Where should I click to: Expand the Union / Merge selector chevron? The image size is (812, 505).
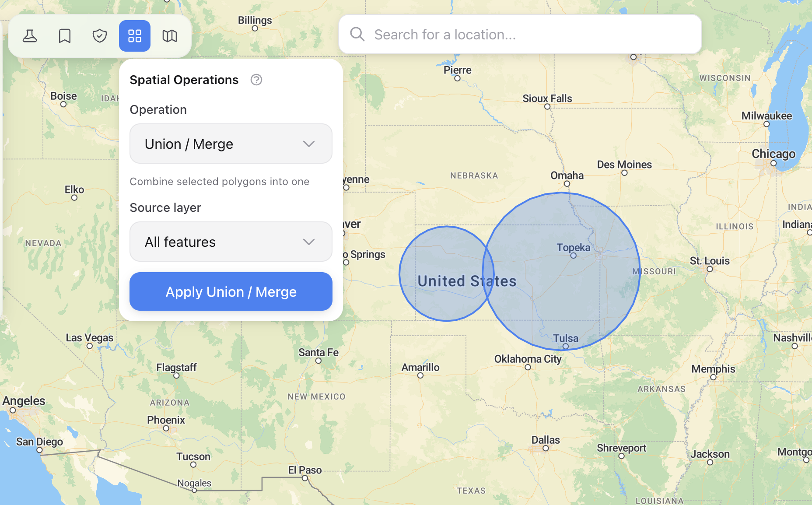click(309, 144)
